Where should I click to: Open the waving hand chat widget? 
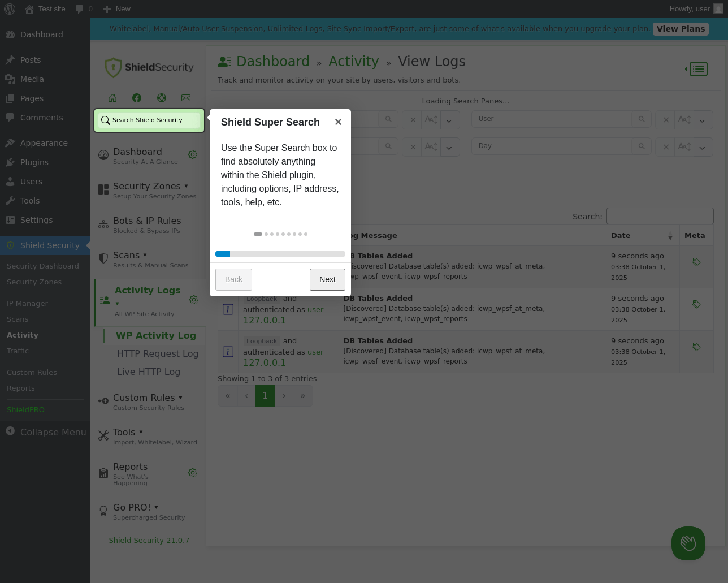point(688,543)
